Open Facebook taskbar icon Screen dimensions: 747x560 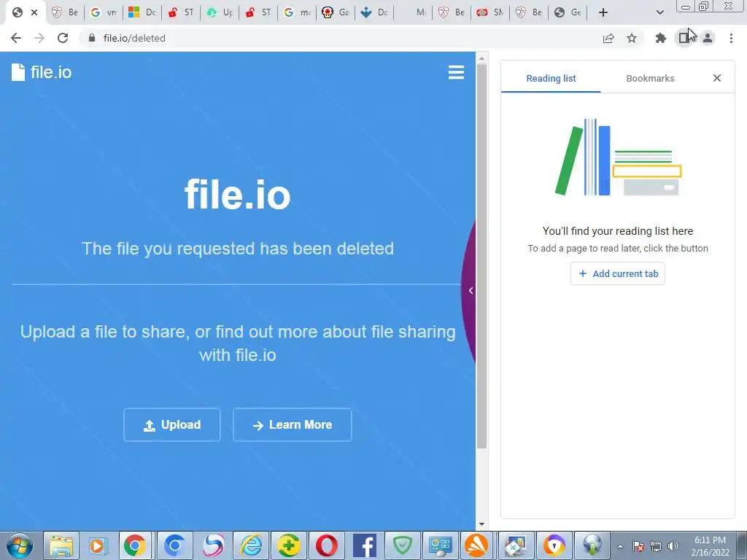click(365, 545)
